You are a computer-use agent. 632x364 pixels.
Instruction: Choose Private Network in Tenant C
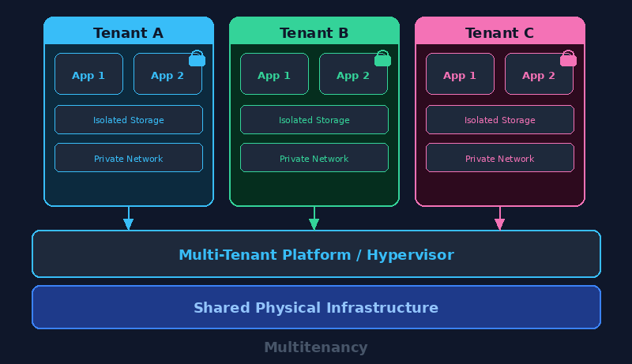tap(499, 158)
